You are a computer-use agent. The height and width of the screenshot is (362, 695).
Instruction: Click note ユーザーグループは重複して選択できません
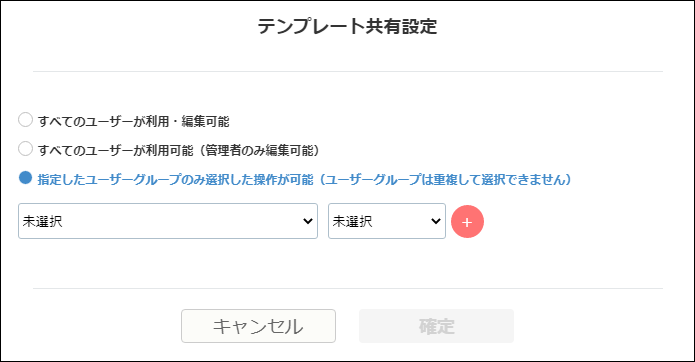coord(445,179)
